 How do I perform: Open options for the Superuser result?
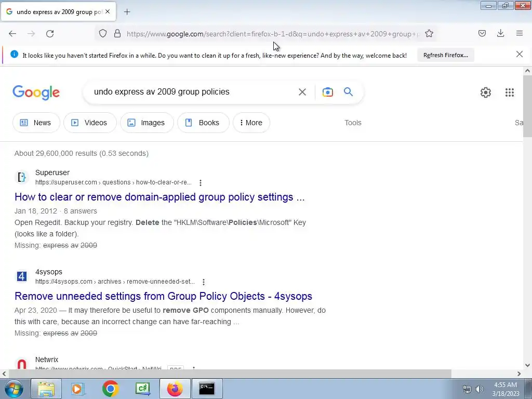(201, 182)
